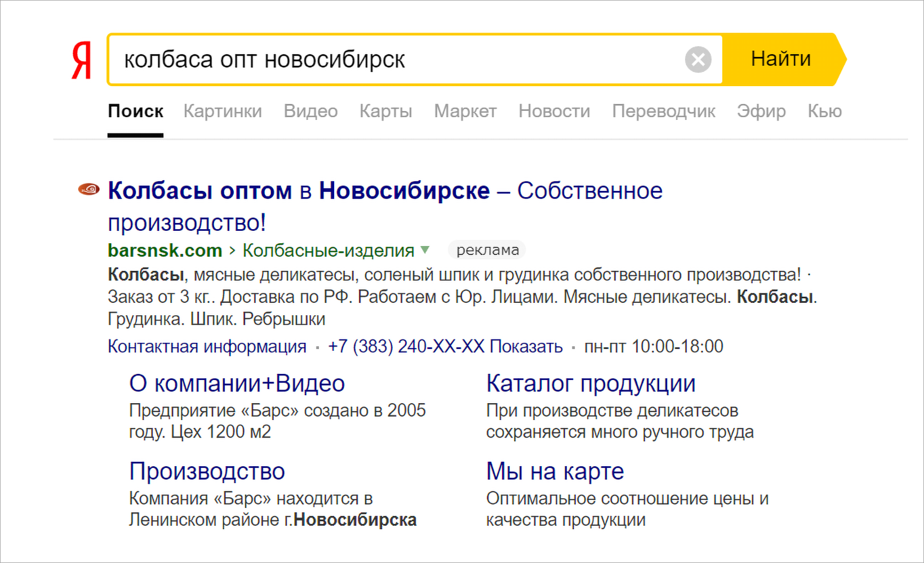Image resolution: width=924 pixels, height=563 pixels.
Task: Click the text "Предприятие «Барс» создано в 2005"
Action: coord(277,410)
